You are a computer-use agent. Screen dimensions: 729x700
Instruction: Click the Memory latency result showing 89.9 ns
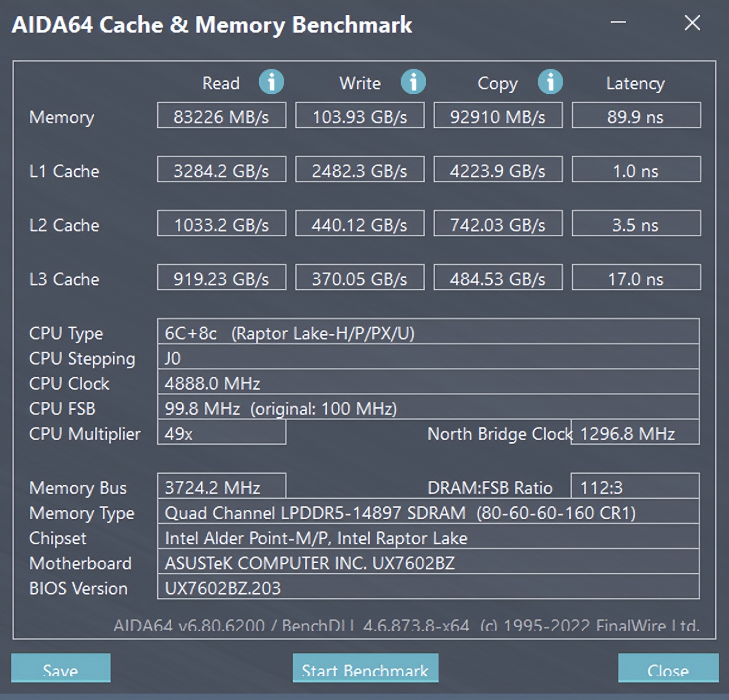click(635, 116)
